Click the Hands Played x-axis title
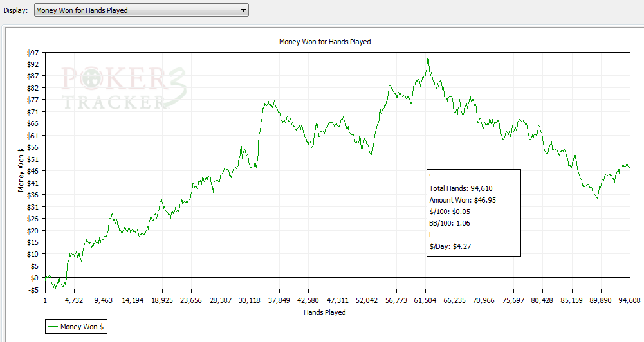 pyautogui.click(x=324, y=312)
